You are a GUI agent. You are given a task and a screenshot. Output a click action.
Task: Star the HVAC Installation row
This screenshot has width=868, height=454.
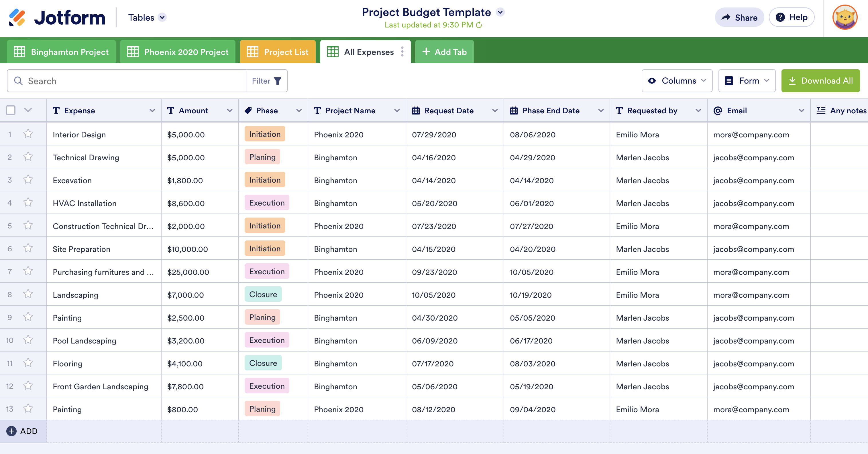pos(28,203)
